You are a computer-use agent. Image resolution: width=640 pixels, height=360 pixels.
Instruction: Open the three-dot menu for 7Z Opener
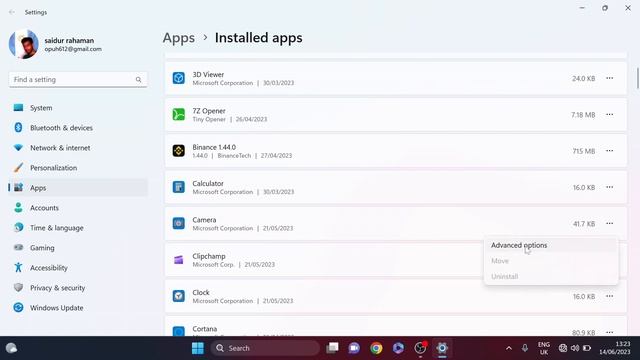(609, 114)
